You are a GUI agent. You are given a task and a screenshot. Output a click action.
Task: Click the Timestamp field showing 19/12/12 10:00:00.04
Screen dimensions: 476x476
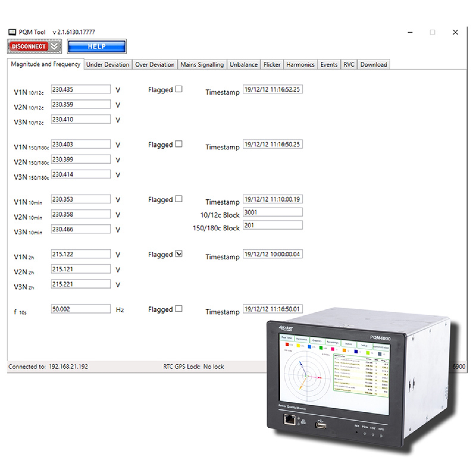pyautogui.click(x=273, y=254)
